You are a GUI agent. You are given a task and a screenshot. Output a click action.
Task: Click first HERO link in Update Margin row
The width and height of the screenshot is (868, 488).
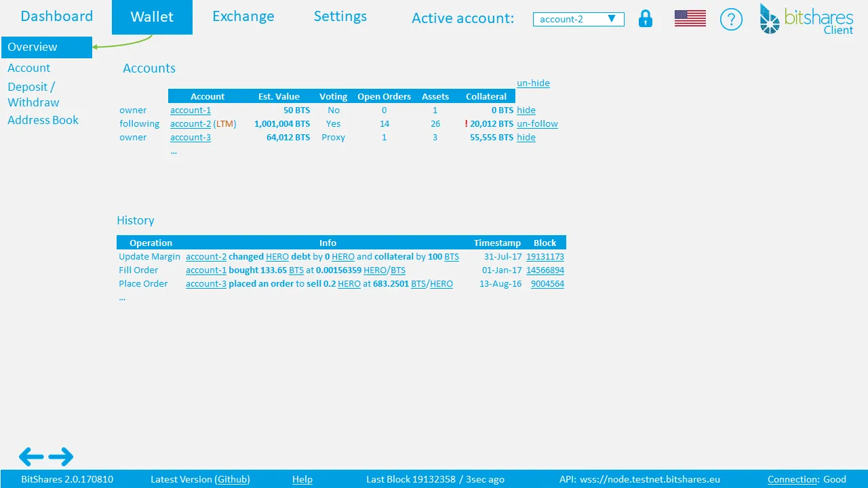click(277, 256)
